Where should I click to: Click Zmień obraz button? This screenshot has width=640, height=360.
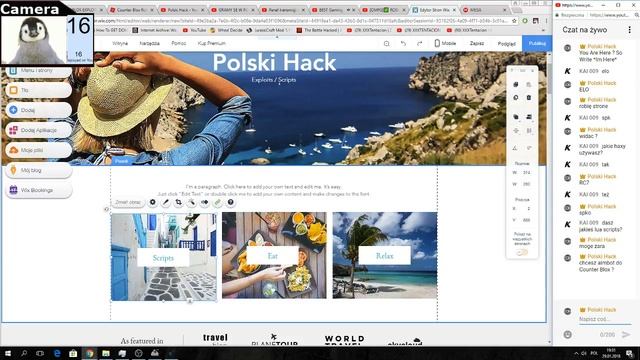(128, 202)
